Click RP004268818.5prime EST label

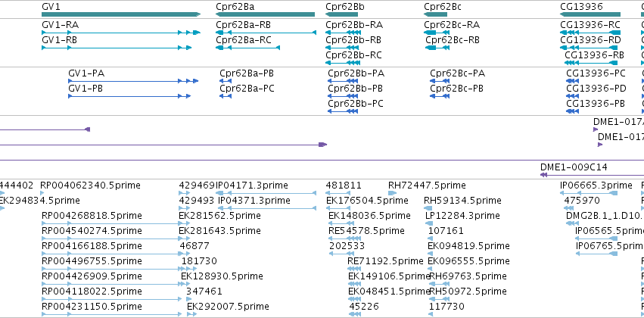tap(92, 216)
